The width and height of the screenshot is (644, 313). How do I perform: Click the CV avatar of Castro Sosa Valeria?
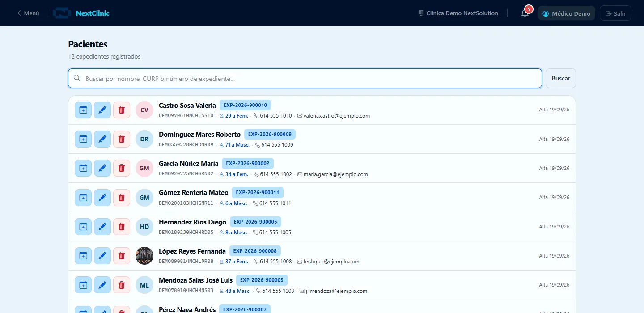(144, 110)
